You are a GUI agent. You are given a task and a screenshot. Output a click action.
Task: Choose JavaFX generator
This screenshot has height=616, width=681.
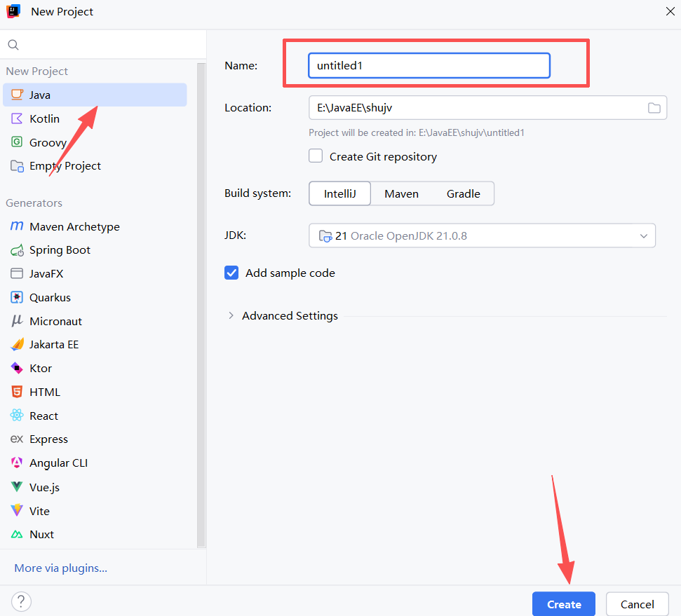tap(95, 273)
